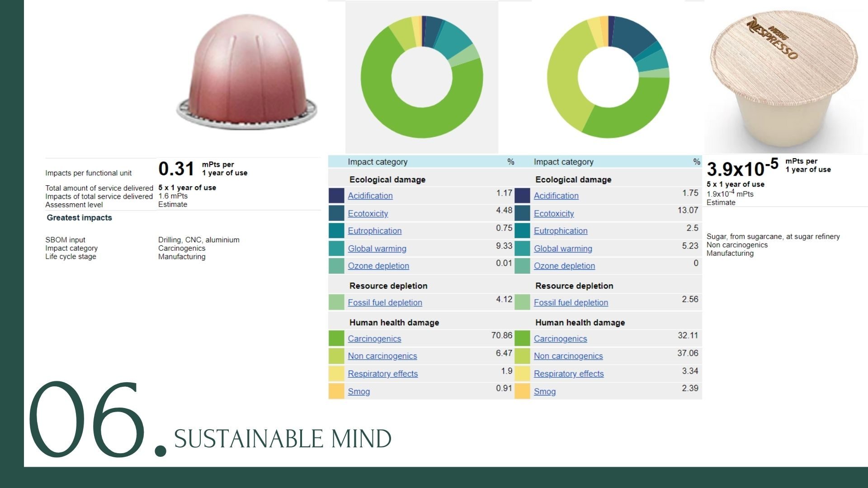Click right Global warming teal swatch
Screen dimensions: 868x488
522,249
